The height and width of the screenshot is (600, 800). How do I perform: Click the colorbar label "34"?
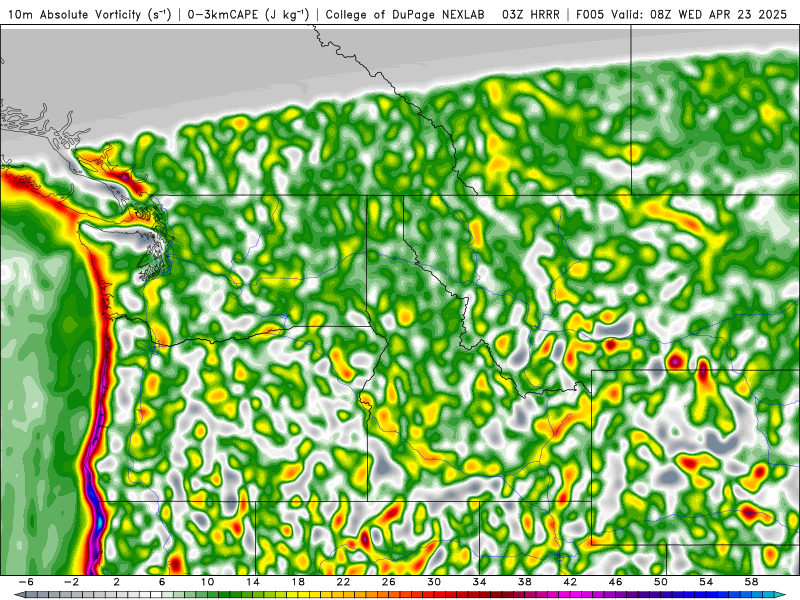pyautogui.click(x=479, y=581)
